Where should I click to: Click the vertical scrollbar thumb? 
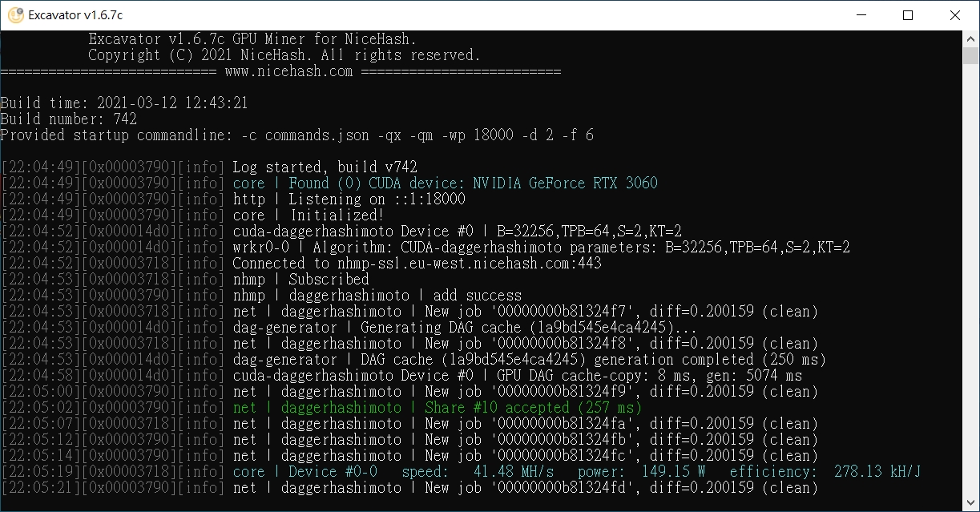971,55
